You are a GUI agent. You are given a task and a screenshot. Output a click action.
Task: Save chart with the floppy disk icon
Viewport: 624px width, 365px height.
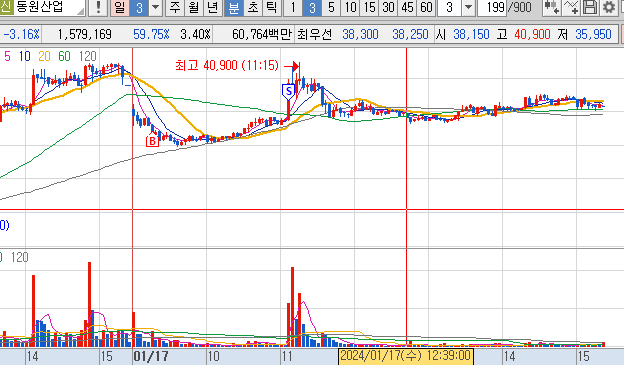tap(590, 7)
